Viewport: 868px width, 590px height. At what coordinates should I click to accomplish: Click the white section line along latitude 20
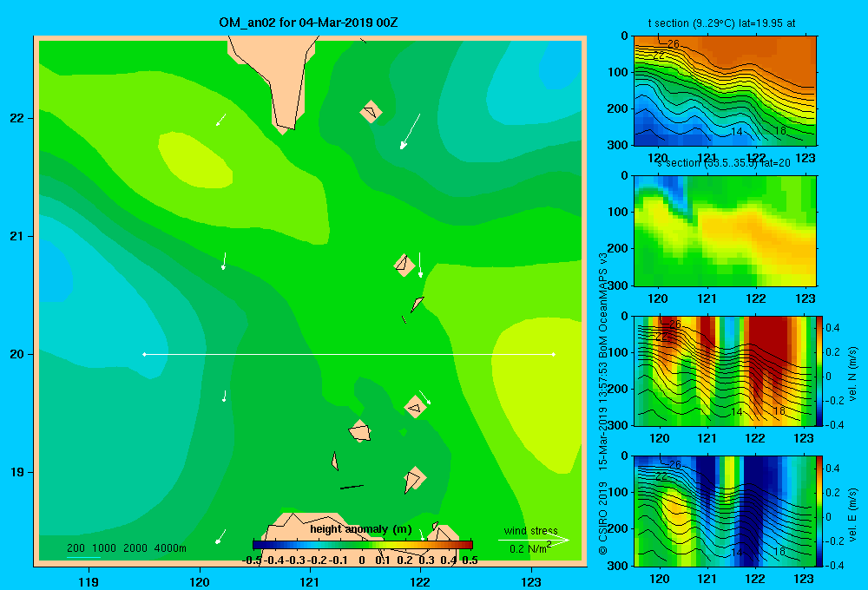point(349,354)
